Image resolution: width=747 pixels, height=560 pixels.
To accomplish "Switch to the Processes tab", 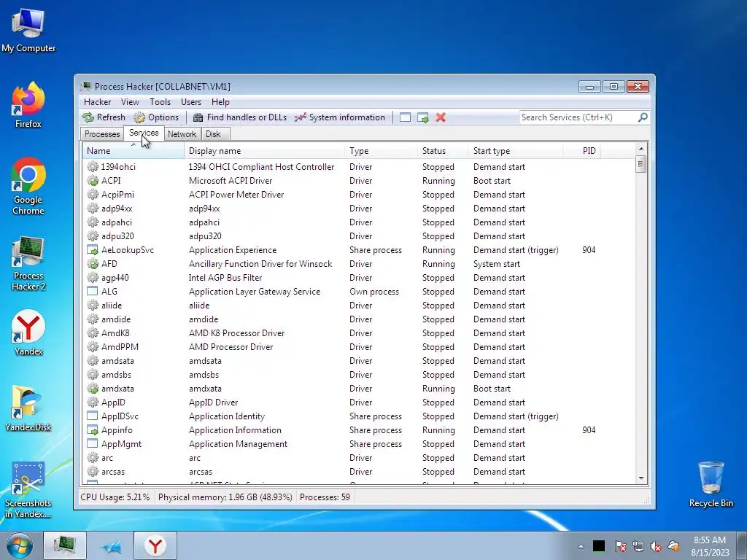I will click(x=102, y=134).
